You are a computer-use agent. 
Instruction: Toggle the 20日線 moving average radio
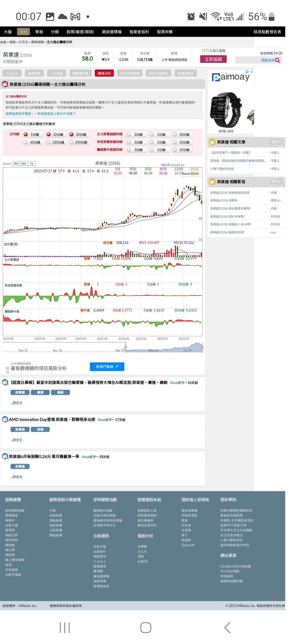click(x=71, y=134)
